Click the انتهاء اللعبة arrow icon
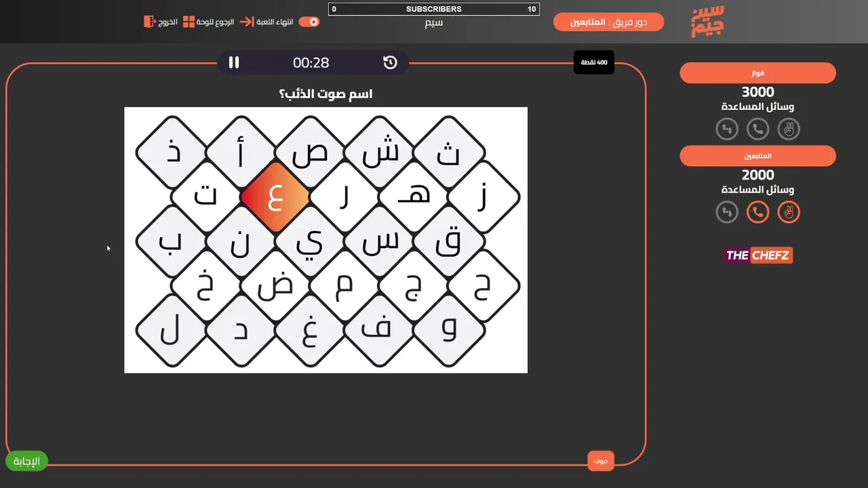868x488 pixels. point(246,22)
